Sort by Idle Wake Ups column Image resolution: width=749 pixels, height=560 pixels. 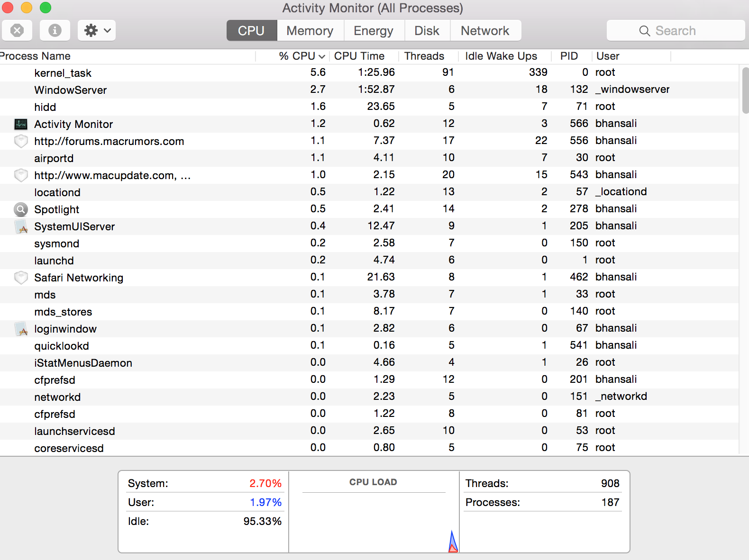pos(505,56)
